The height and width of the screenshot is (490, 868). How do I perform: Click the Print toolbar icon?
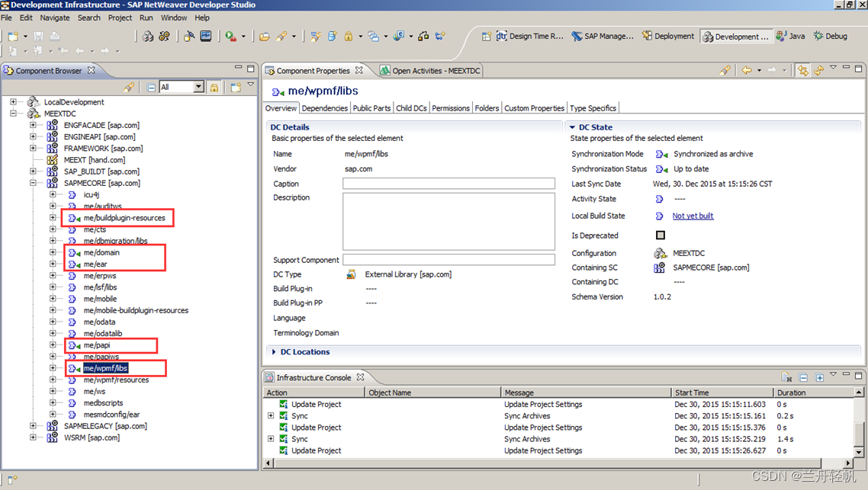[x=54, y=37]
